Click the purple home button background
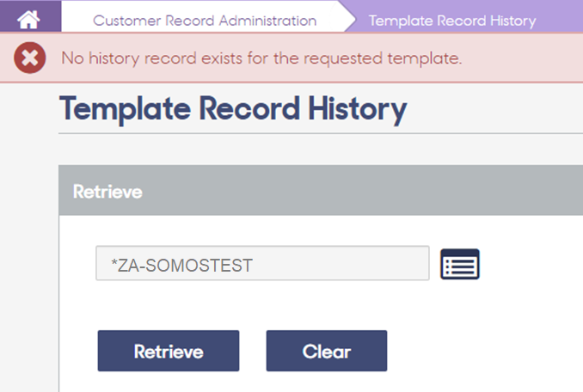This screenshot has width=583, height=392. [30, 16]
